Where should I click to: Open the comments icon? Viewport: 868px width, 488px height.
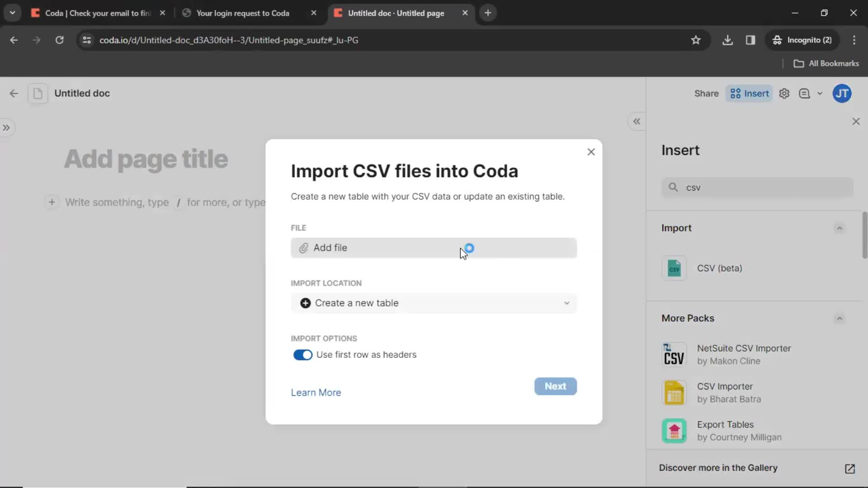pyautogui.click(x=804, y=94)
